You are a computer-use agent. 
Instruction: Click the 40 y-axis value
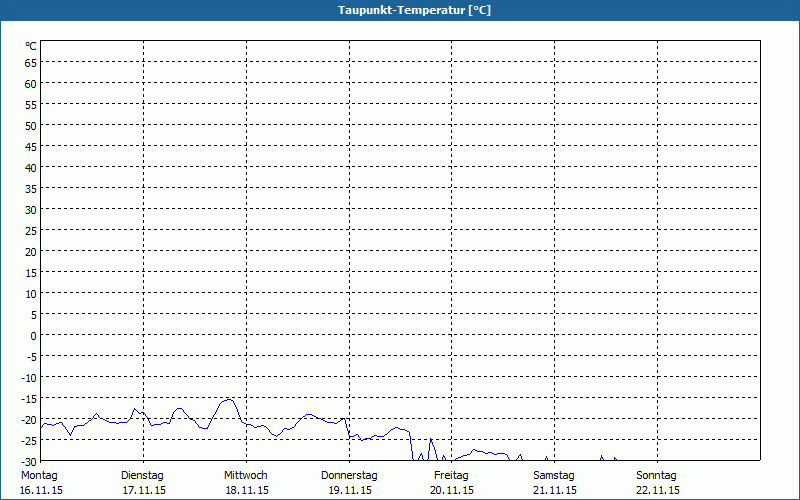(x=31, y=168)
